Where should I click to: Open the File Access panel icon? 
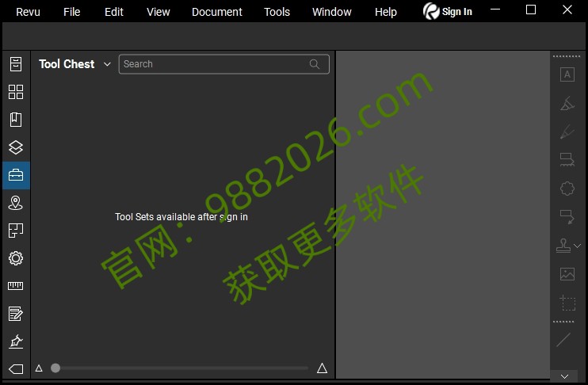(x=16, y=64)
